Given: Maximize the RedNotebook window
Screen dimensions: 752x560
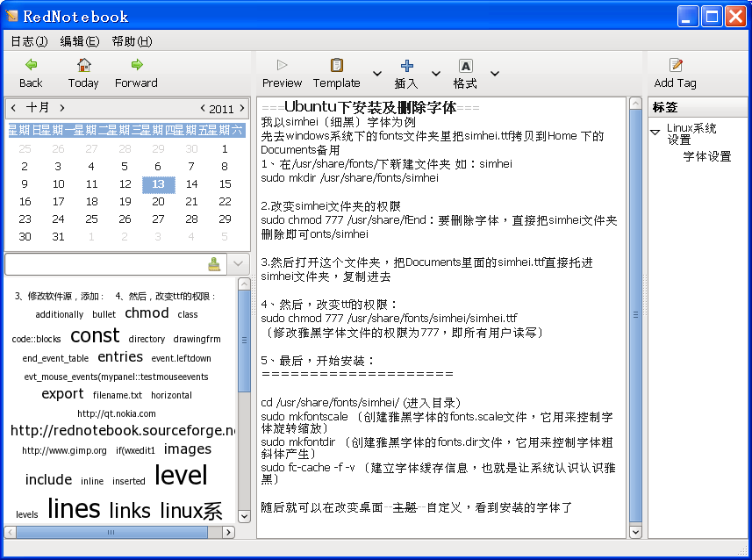Looking at the screenshot, I should pos(713,17).
